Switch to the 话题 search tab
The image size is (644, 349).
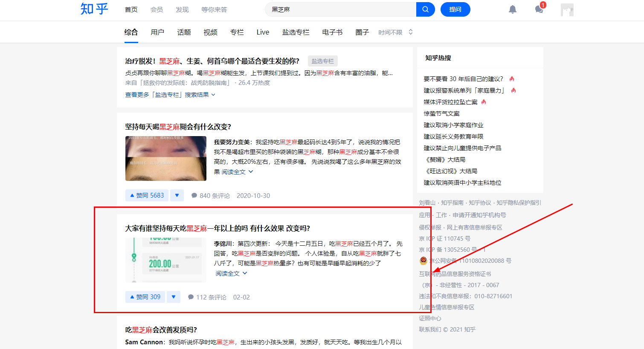pos(184,32)
